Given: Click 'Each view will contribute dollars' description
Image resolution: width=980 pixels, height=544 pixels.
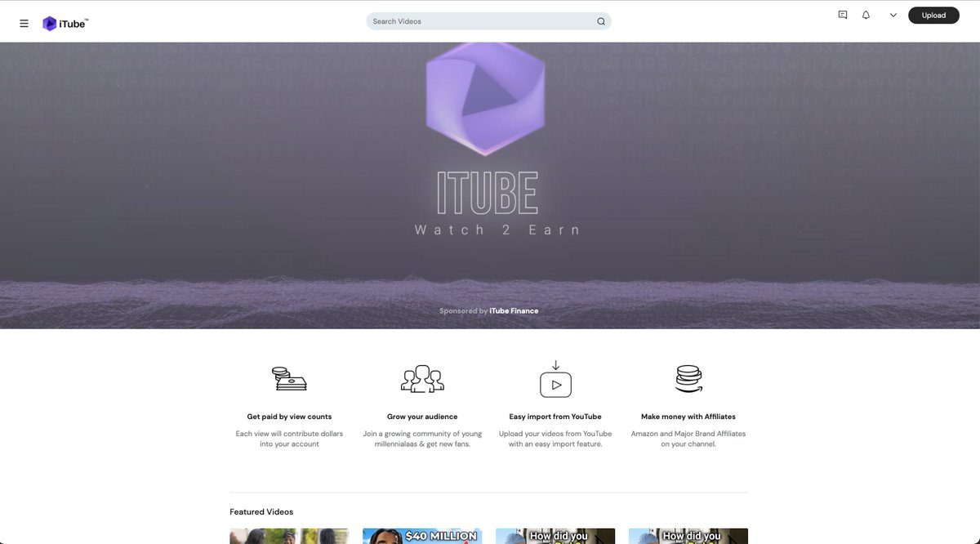Looking at the screenshot, I should point(289,439).
